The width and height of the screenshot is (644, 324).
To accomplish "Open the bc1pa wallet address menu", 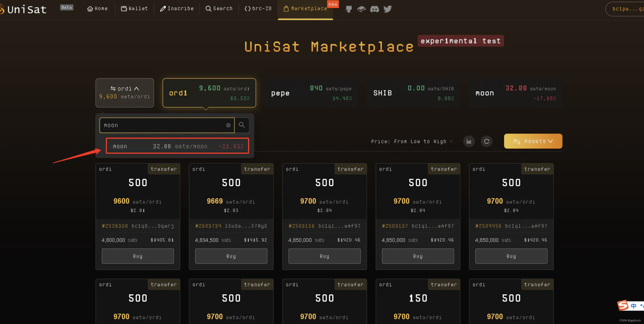I will click(x=625, y=9).
